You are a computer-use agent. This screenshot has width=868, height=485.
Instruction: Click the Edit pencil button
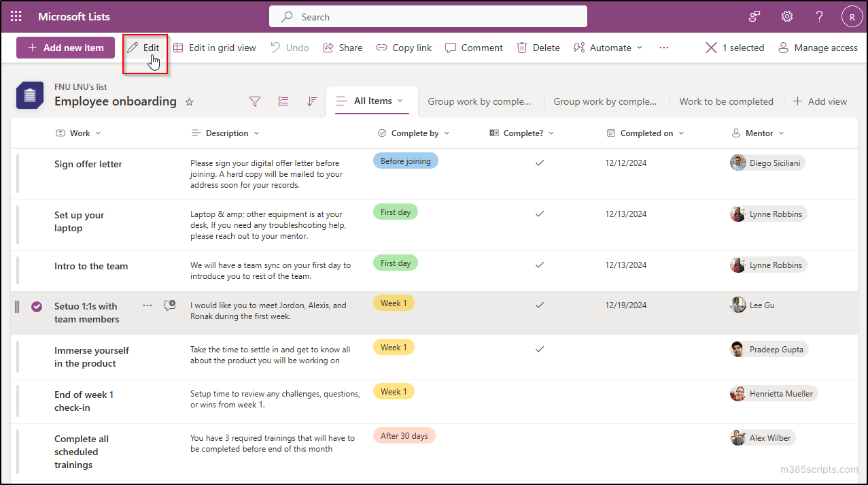point(143,48)
